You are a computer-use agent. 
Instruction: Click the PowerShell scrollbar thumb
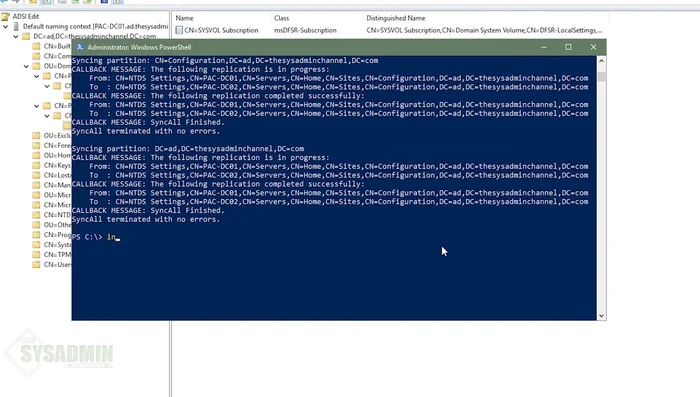(x=601, y=77)
